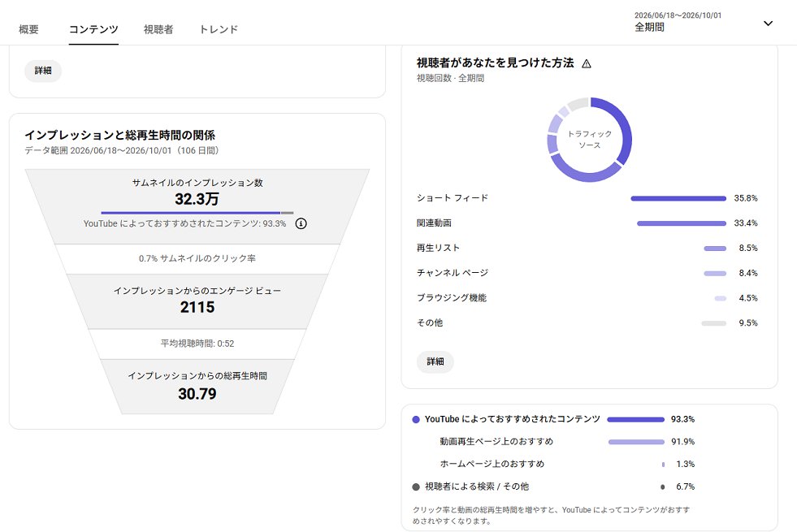Click ホームページ上のおすすめ row
This screenshot has height=532, width=797.
coord(567,464)
